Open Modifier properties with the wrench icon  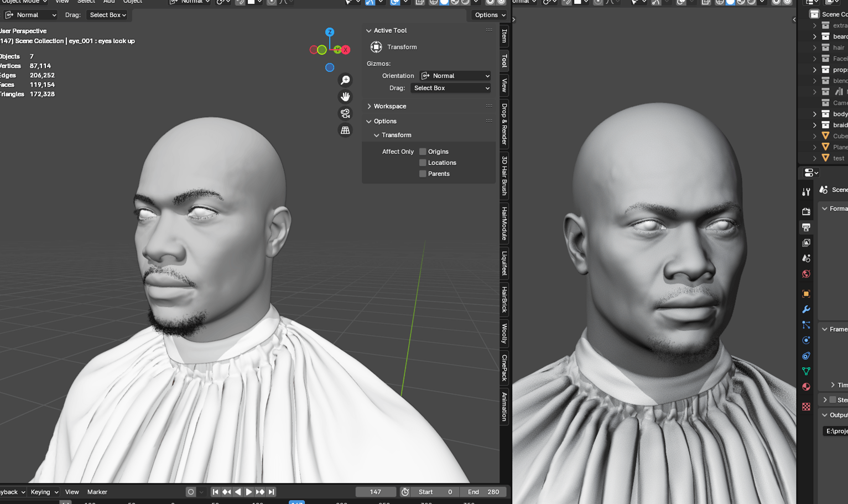point(805,309)
